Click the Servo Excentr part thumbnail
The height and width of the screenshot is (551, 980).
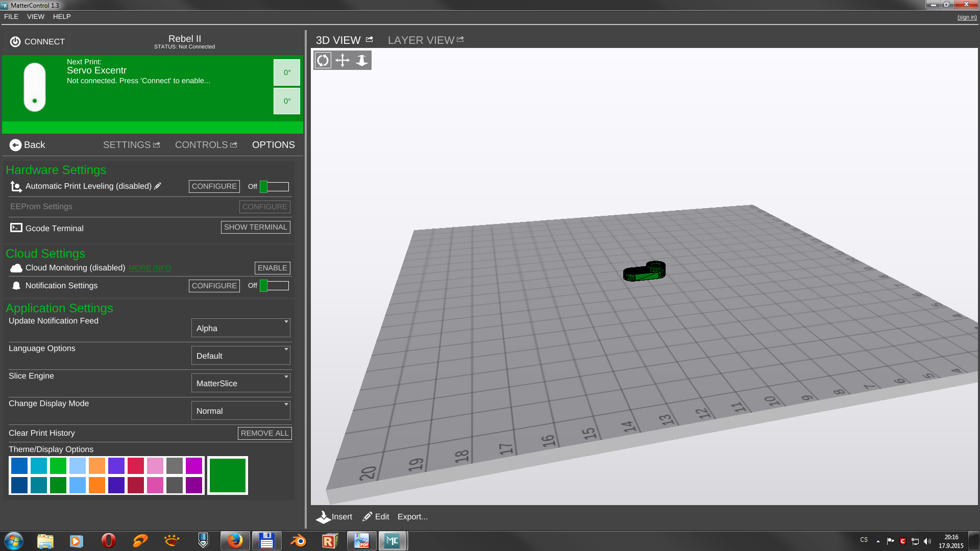[35, 87]
